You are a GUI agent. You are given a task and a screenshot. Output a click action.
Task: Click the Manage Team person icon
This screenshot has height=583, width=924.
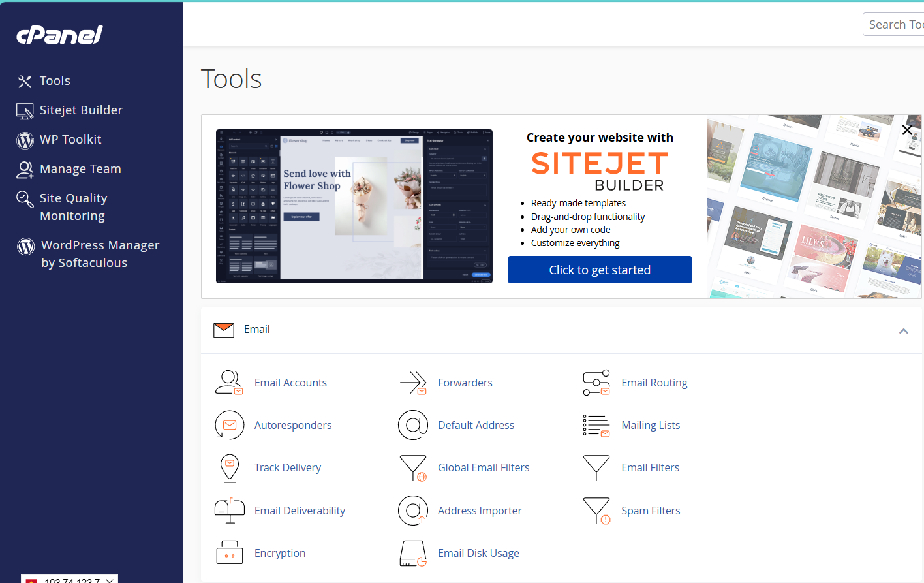pos(25,170)
